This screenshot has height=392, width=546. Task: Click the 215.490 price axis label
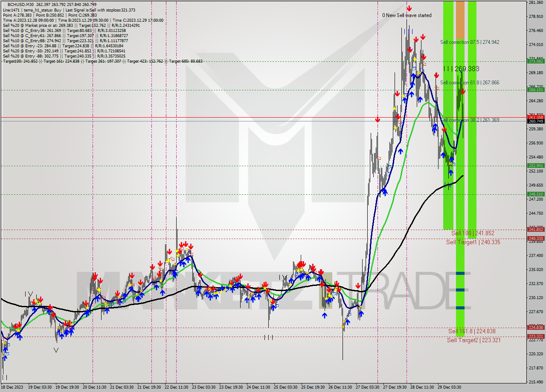click(x=536, y=382)
